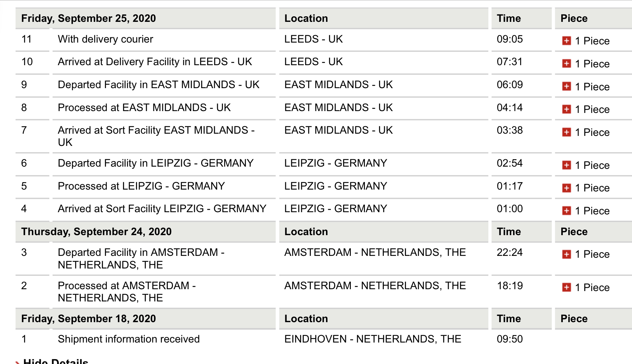Select the 1 Piece label at 09:05

(592, 41)
